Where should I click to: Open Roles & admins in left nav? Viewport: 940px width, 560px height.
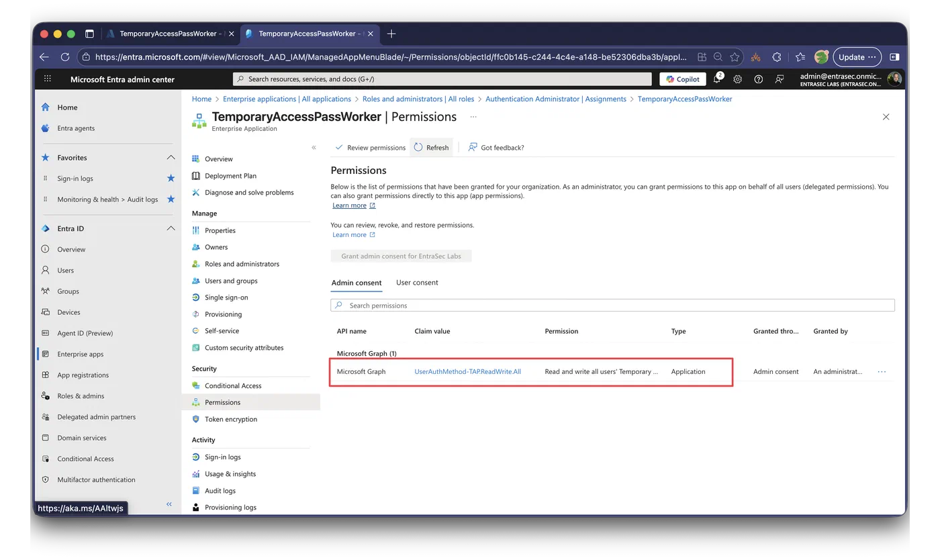[x=81, y=396]
